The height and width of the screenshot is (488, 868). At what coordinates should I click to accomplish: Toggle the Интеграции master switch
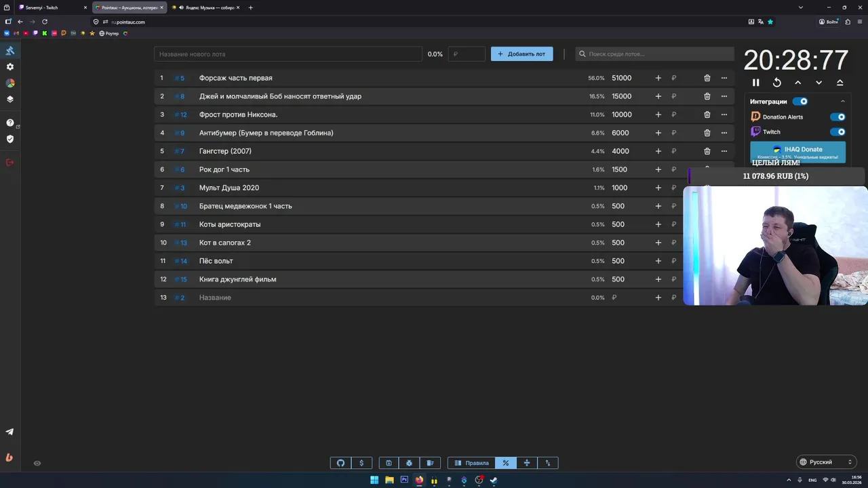click(x=800, y=102)
